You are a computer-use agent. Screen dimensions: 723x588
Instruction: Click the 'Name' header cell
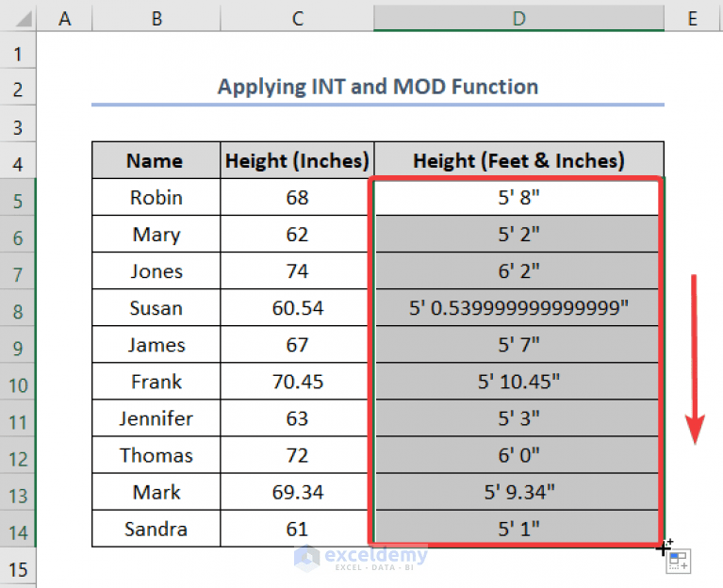pos(156,160)
